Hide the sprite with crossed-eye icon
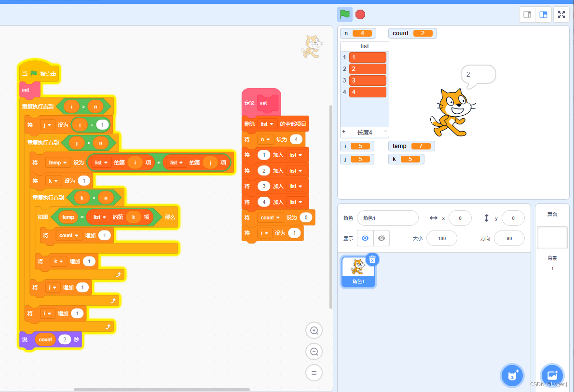The image size is (574, 392). tap(382, 238)
